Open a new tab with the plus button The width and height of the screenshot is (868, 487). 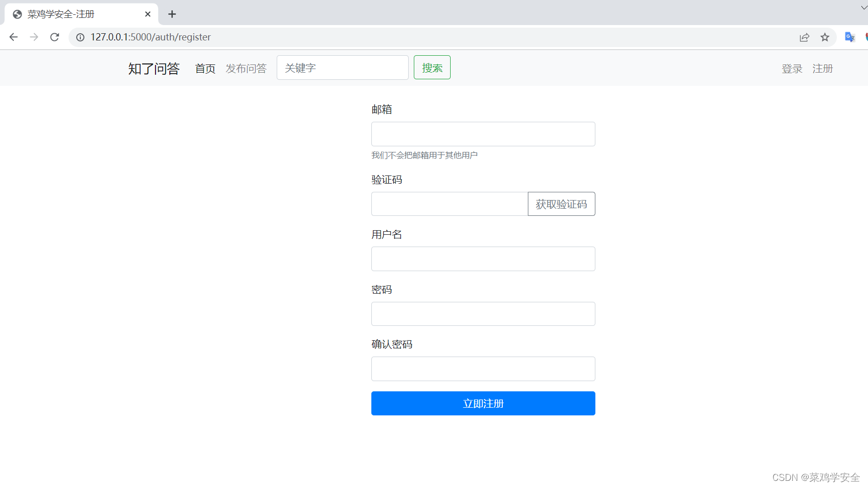tap(172, 14)
